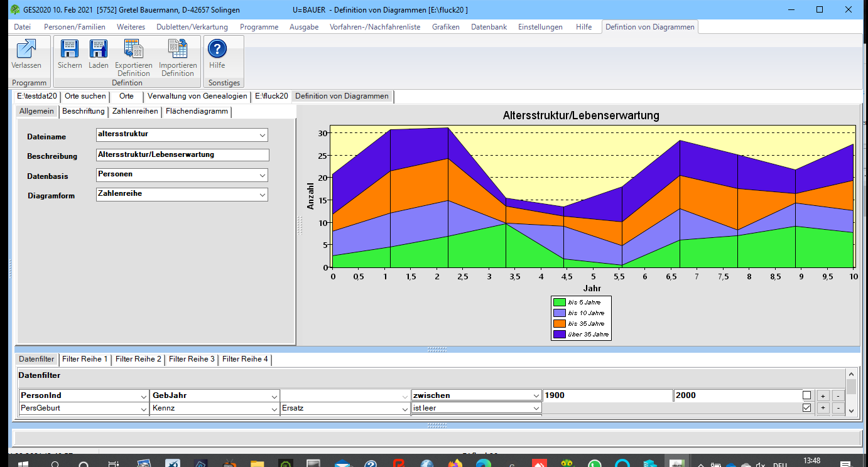Switch to the Filter Reihe 1 tab
Image resolution: width=868 pixels, height=467 pixels.
pos(85,360)
